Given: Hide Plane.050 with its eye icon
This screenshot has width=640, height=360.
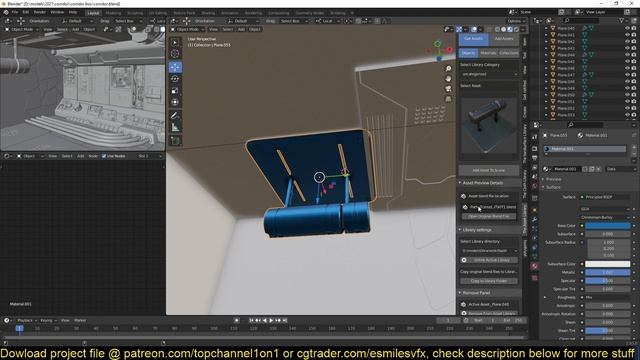Looking at the screenshot, I should point(627,95).
